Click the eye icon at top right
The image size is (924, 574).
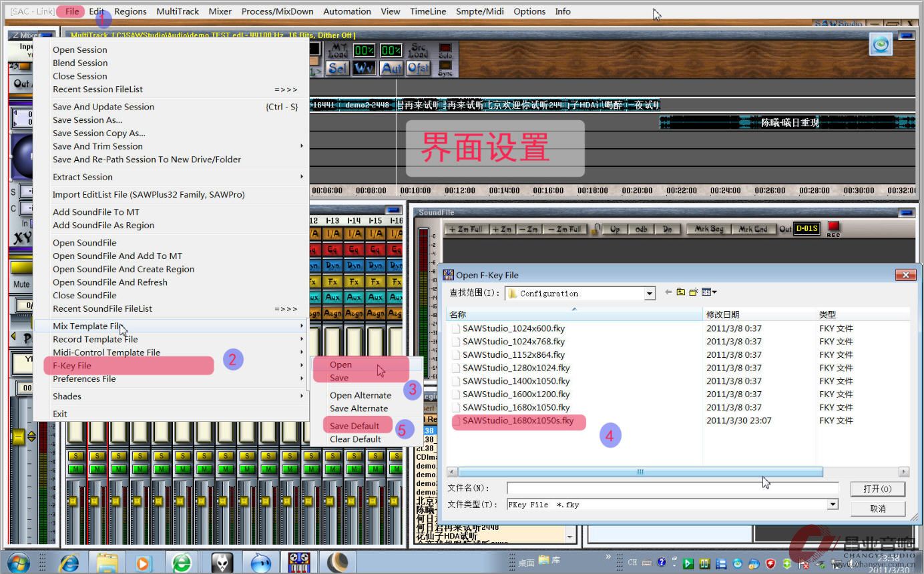pyautogui.click(x=881, y=45)
